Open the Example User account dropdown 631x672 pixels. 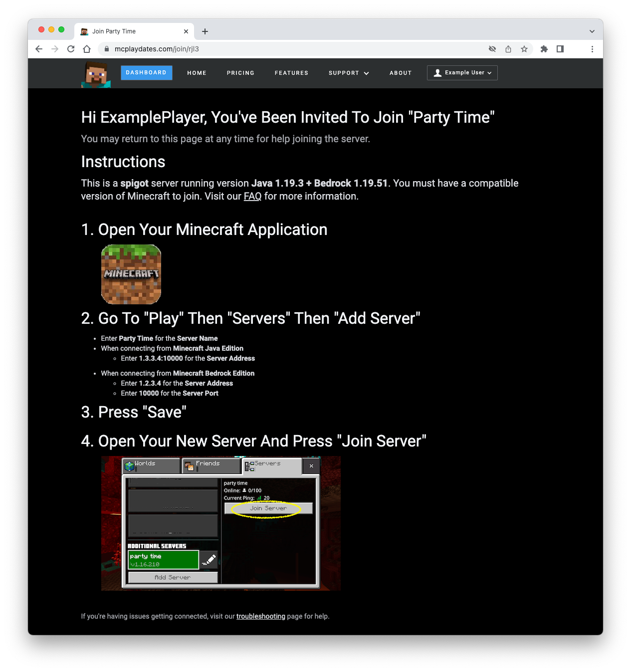461,73
